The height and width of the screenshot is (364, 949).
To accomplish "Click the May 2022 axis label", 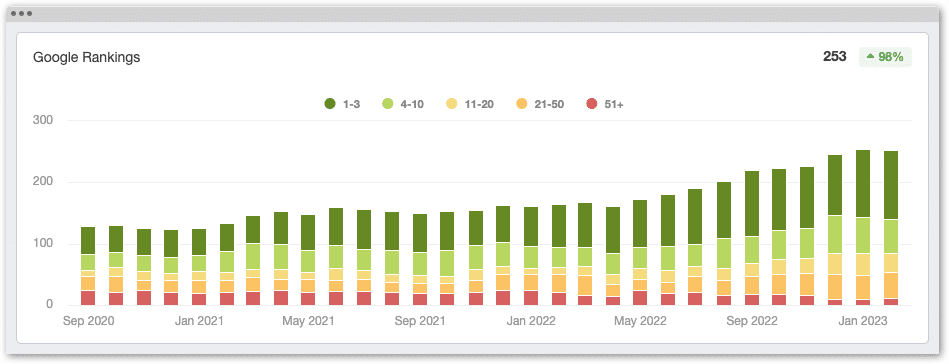I will (x=640, y=321).
